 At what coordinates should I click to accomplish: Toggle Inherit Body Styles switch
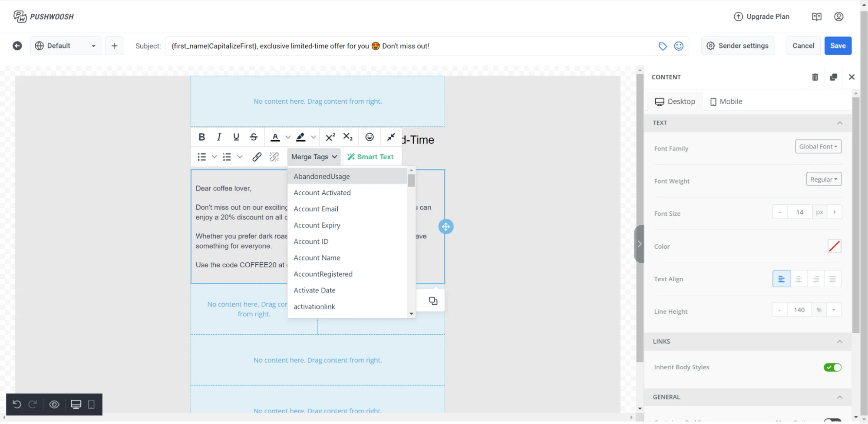coord(832,367)
